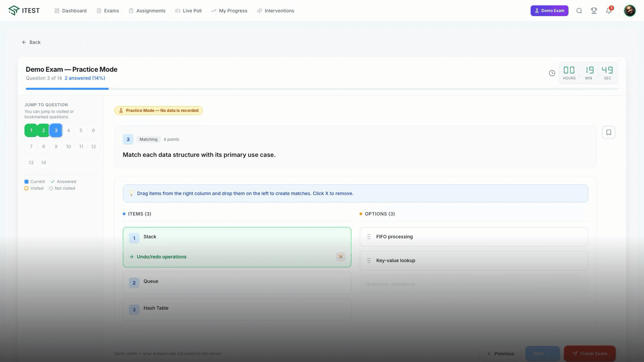Select current question 3 in navigator
The height and width of the screenshot is (362, 644).
[56, 130]
